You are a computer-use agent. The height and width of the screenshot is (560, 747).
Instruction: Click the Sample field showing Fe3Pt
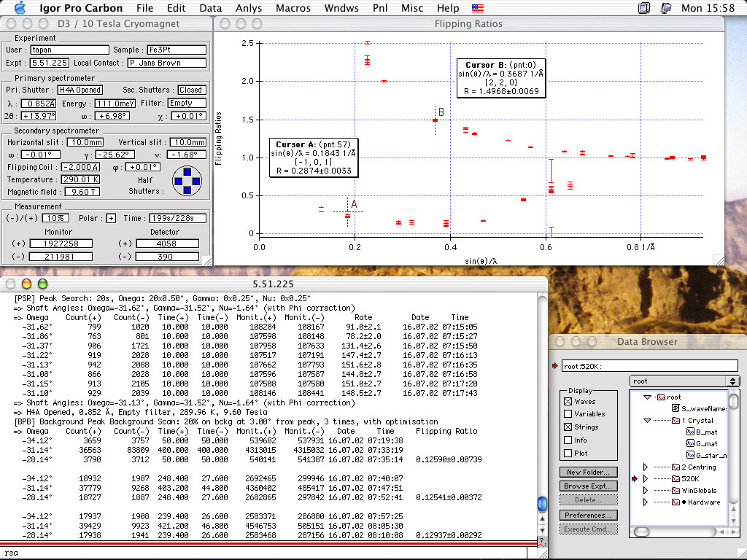pyautogui.click(x=177, y=50)
